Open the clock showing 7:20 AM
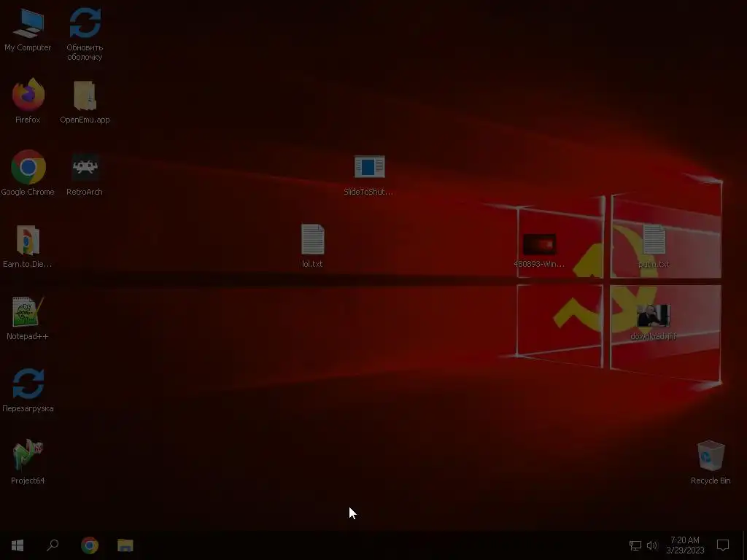This screenshot has height=560, width=747. (685, 545)
